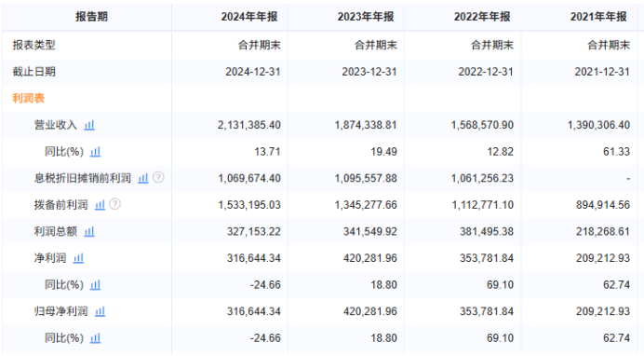Image resolution: width=644 pixels, height=356 pixels.
Task: Select the 2021年年报 column header
Action: tap(598, 17)
